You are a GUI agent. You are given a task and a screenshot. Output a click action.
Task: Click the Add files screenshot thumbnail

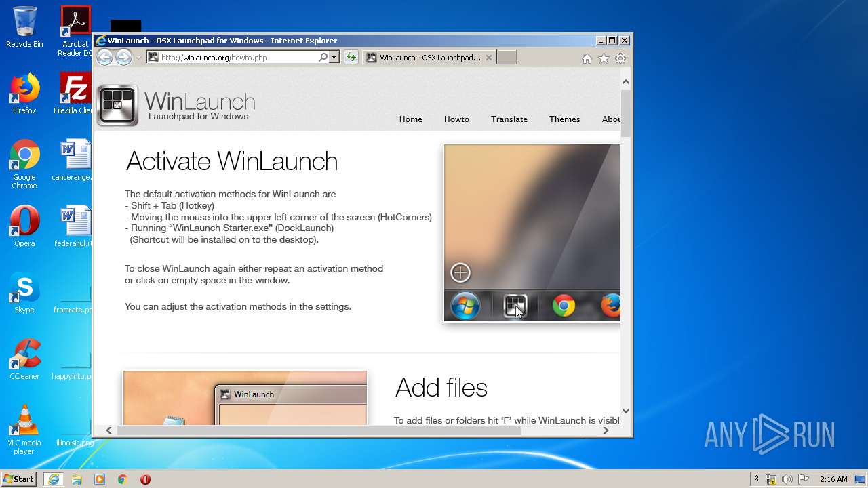coord(245,398)
